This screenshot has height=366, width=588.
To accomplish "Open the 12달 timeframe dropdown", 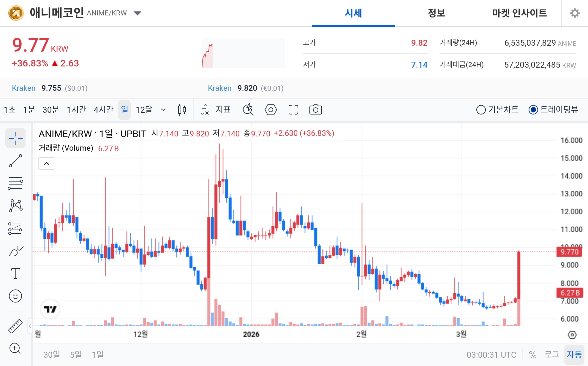I will point(150,109).
